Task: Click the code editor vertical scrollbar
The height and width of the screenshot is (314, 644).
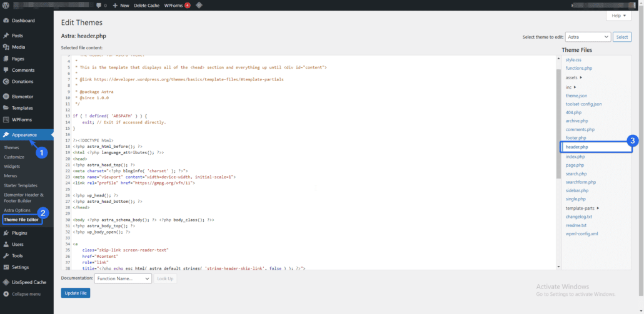Action: (558, 123)
